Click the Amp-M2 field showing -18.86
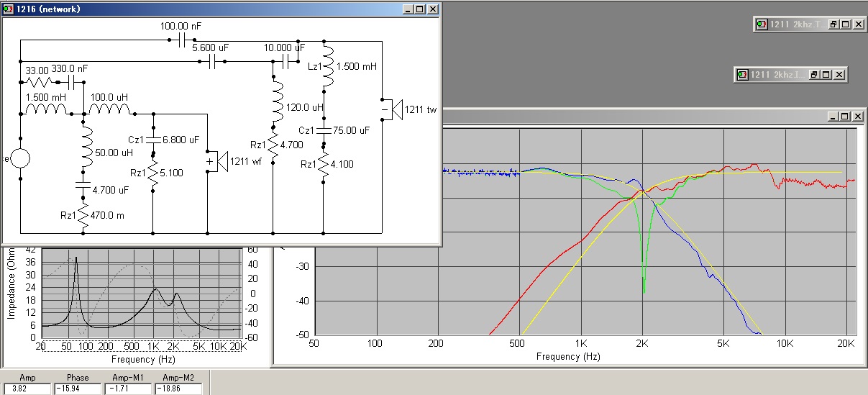This screenshot has height=395, width=868. 178,389
